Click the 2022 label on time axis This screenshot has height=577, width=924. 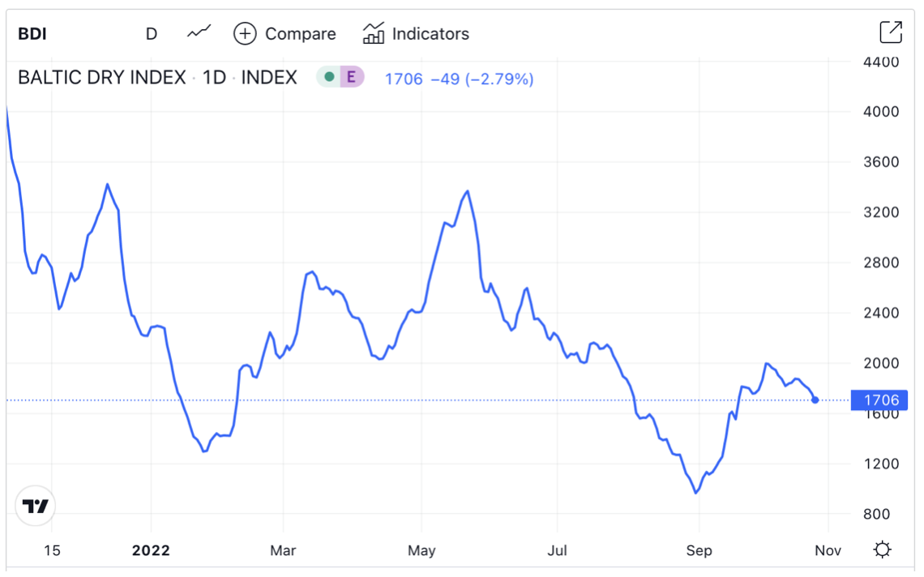(151, 550)
